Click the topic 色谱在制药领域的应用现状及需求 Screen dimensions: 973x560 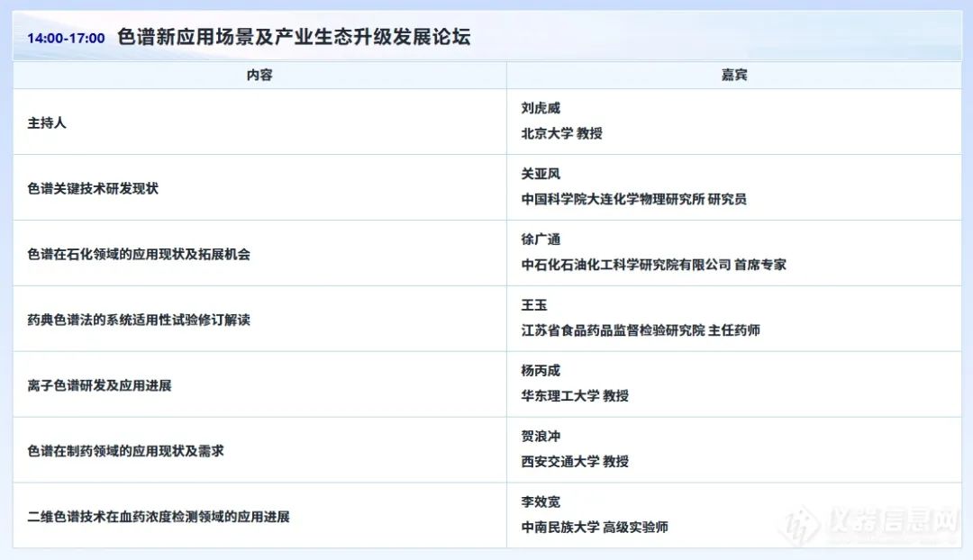pos(125,451)
